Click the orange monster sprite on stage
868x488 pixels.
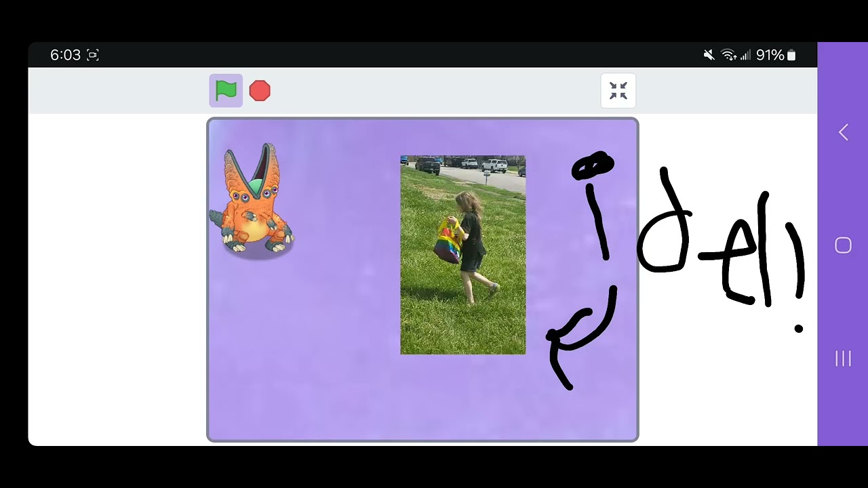pos(252,200)
